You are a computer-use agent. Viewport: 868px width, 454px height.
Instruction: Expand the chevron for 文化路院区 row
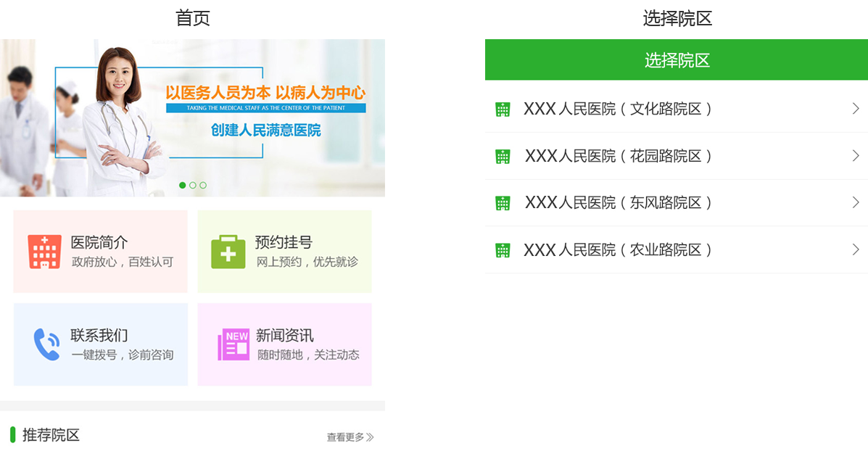[x=856, y=109]
